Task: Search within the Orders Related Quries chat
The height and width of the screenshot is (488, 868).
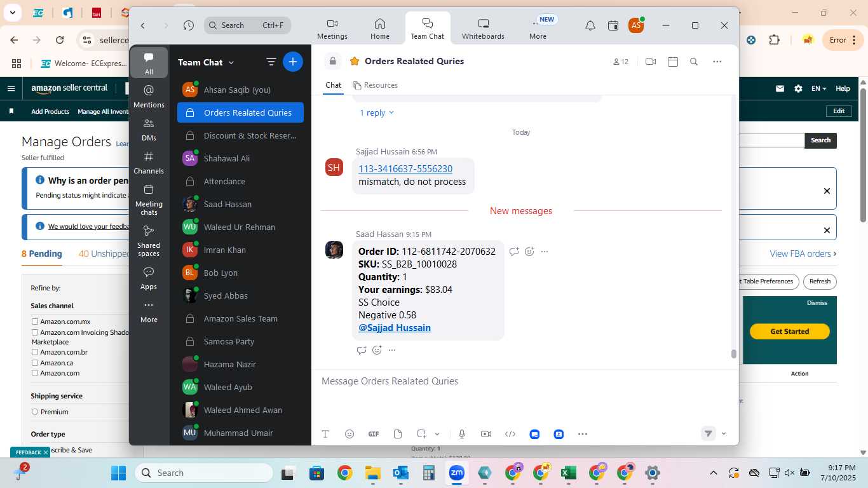Action: point(694,62)
